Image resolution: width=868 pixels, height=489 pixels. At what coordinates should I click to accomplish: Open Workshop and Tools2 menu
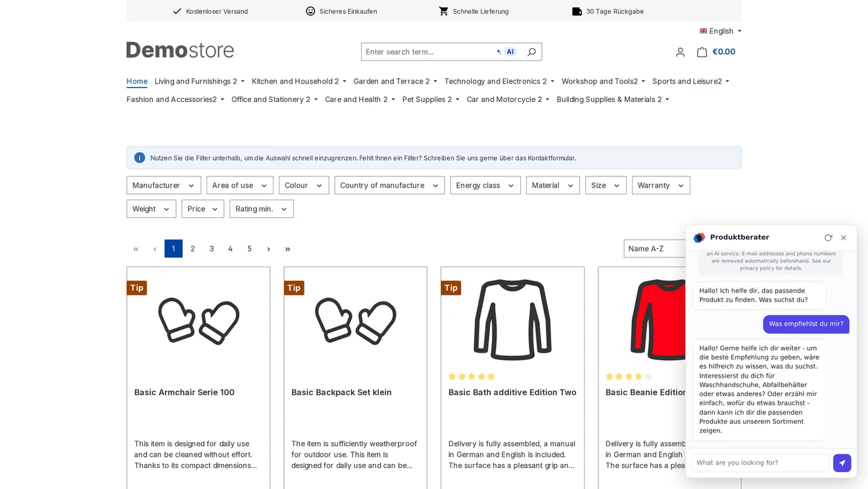tap(603, 82)
